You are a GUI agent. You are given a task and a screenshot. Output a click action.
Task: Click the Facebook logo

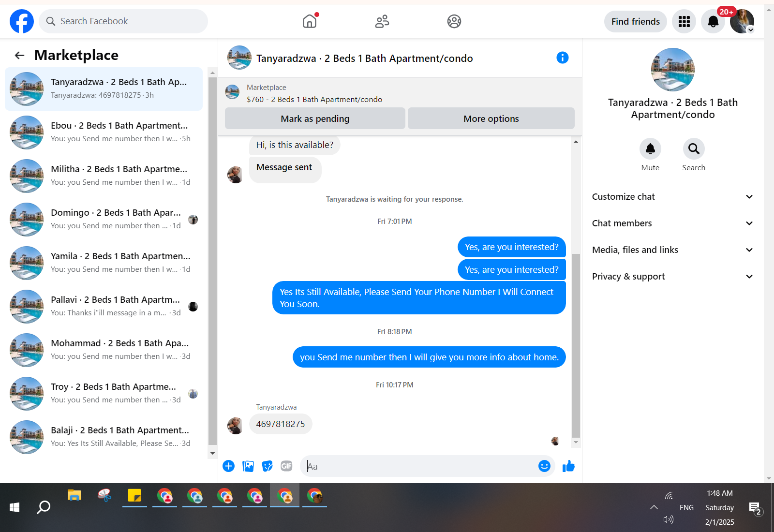tap(22, 21)
